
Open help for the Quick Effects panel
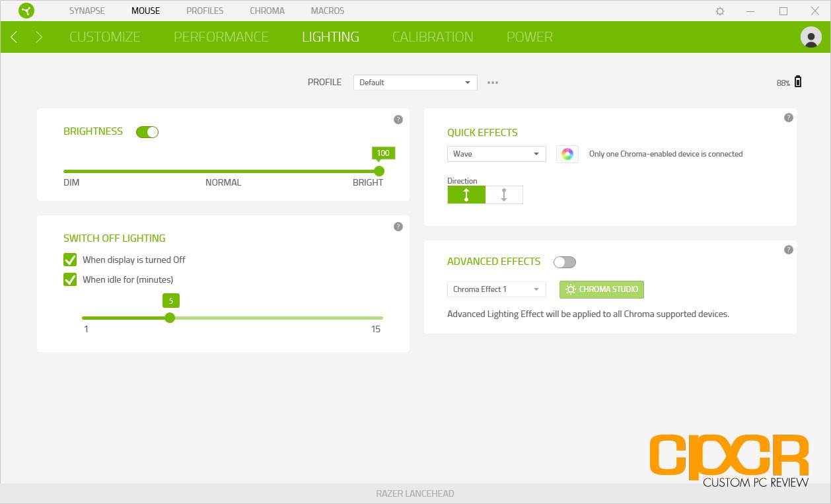(788, 118)
